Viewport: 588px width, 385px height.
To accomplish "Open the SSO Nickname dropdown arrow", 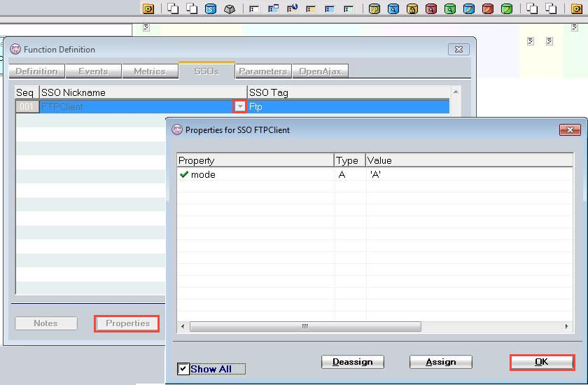I will pos(239,106).
